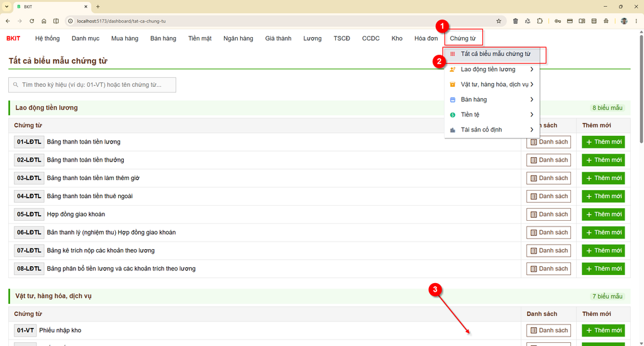Open the Bán hàng top navigation menu
Screen dimensions: 644x346
[x=163, y=38]
